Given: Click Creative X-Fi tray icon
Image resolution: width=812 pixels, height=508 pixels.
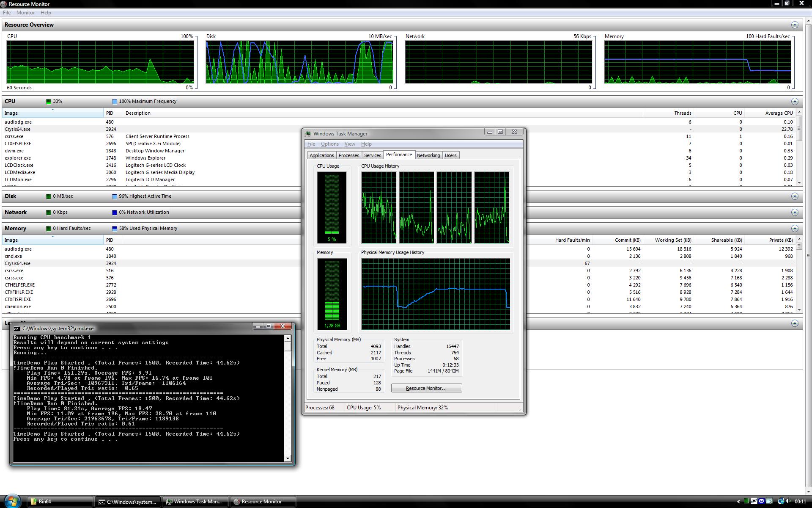Looking at the screenshot, I should (754, 501).
